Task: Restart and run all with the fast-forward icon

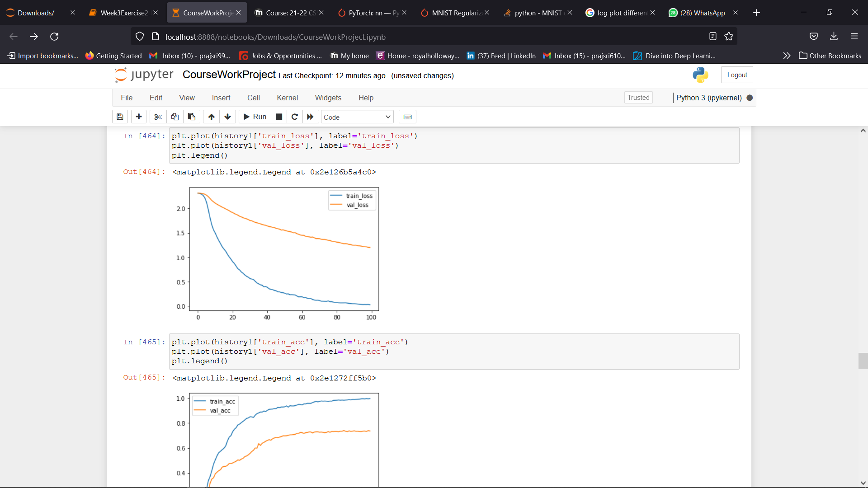Action: [x=310, y=117]
